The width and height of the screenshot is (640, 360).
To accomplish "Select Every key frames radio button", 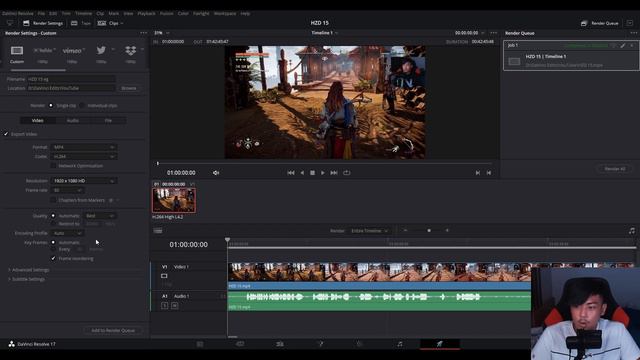I will coord(53,249).
